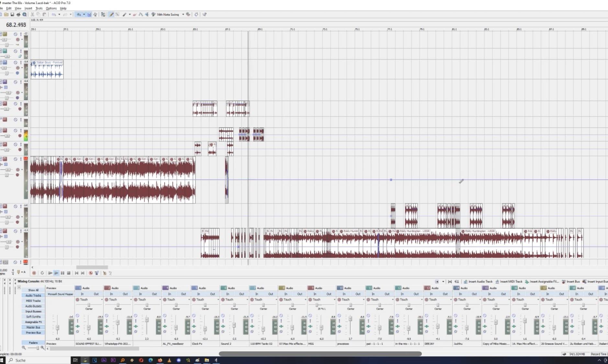Click Play From Start in transport
Screen dimensions: 608x364
[x=50, y=273]
